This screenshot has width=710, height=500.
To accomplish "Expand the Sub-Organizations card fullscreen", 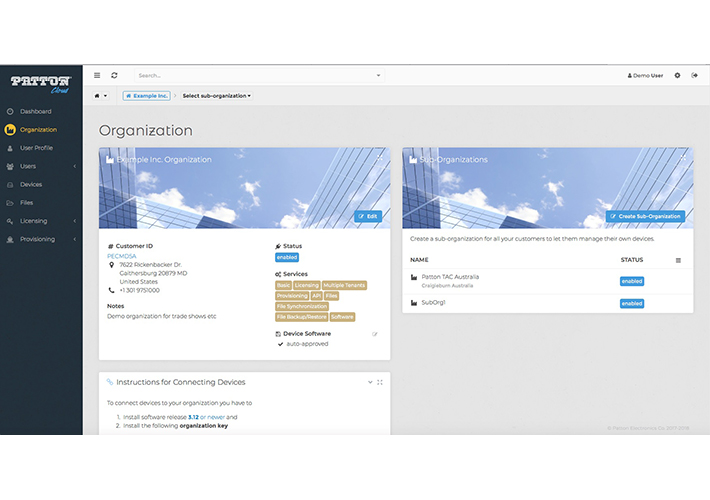I will pos(683,158).
